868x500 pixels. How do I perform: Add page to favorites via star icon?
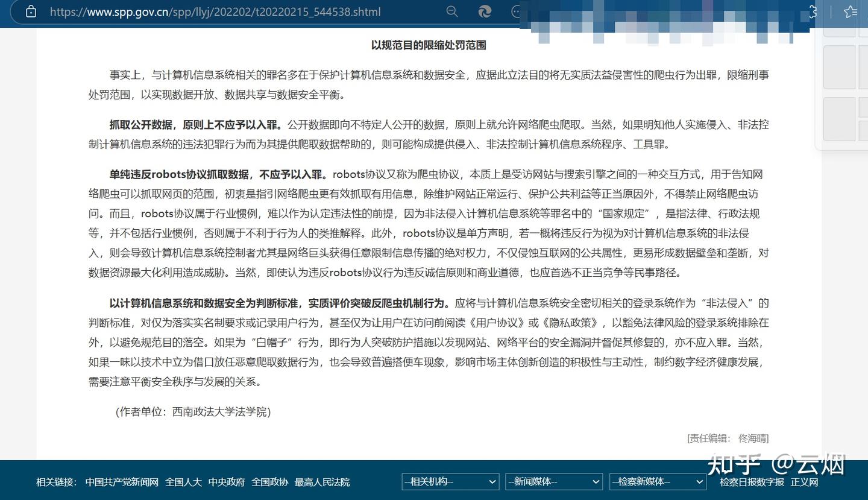(850, 11)
